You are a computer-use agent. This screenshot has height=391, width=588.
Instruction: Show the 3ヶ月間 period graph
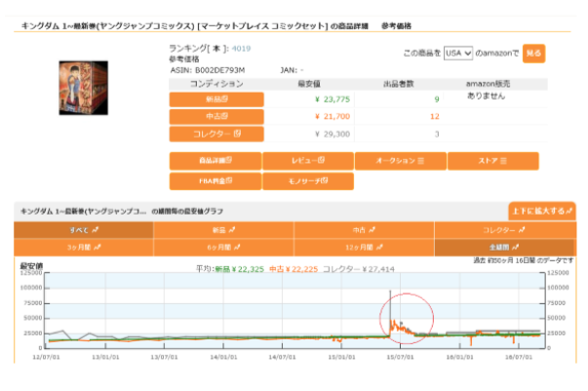coord(83,248)
